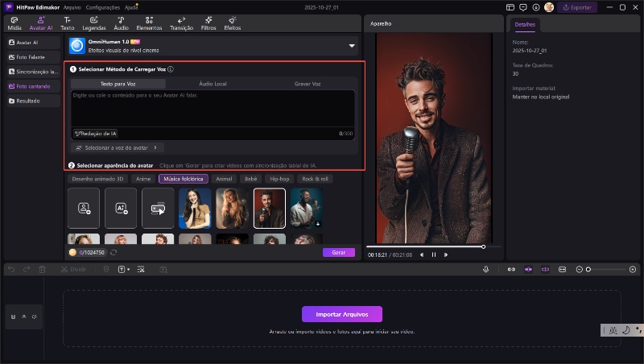Open the Mídia tool tab
The image size is (644, 364).
tap(14, 23)
